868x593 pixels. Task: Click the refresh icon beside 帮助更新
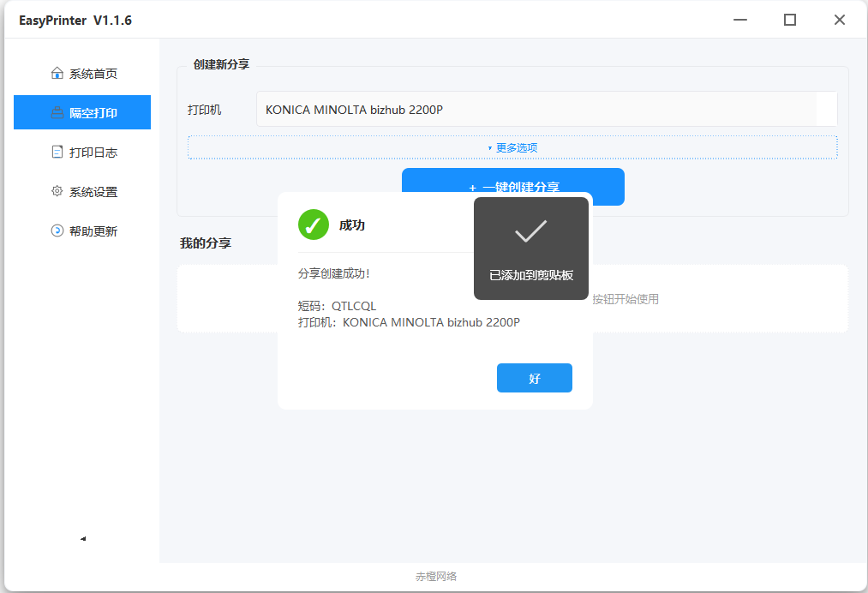(x=57, y=231)
